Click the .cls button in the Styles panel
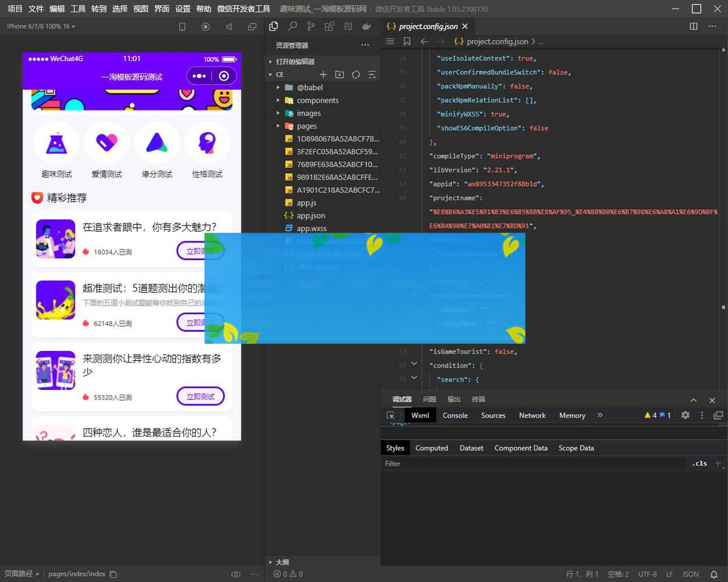Screen dimensions: 728x582 (699, 463)
